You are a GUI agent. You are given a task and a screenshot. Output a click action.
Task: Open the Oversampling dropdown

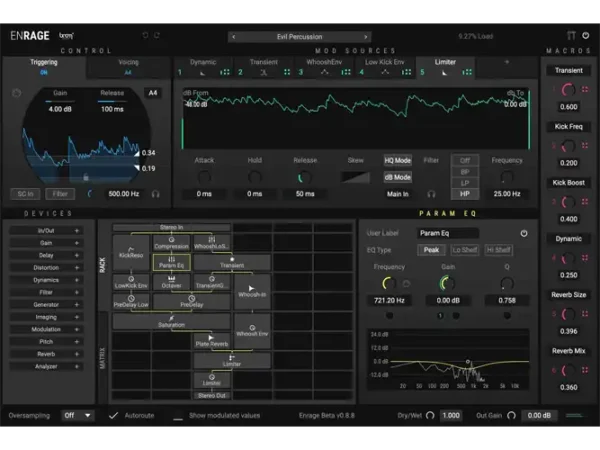coord(77,416)
